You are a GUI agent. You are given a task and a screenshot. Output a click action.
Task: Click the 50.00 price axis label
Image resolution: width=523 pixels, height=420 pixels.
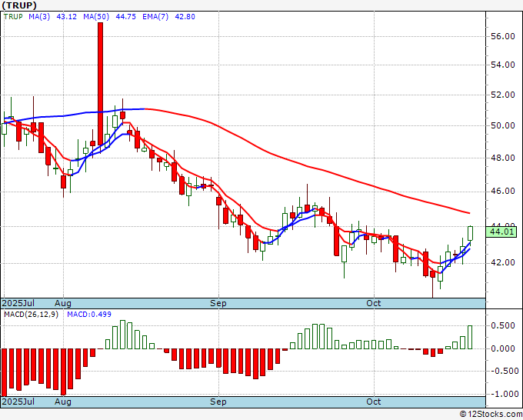[503, 125]
